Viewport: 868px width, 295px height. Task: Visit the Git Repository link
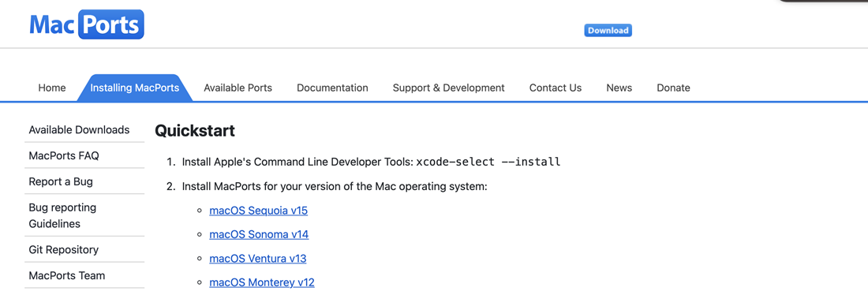[84, 249]
